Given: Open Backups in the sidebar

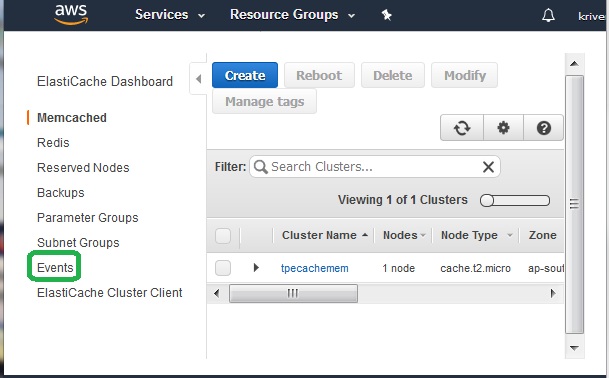Looking at the screenshot, I should point(60,192).
